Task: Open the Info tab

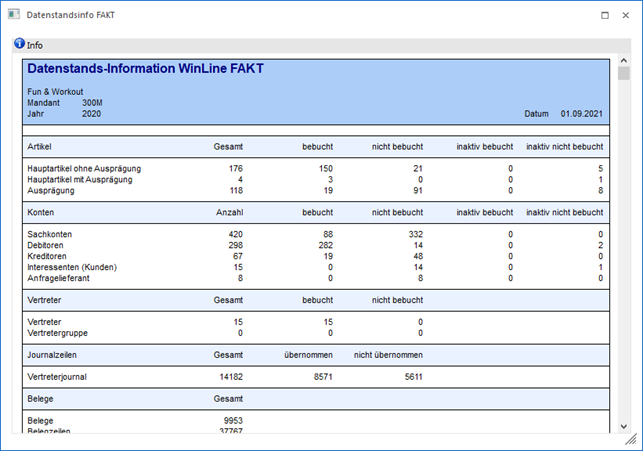Action: [x=34, y=45]
